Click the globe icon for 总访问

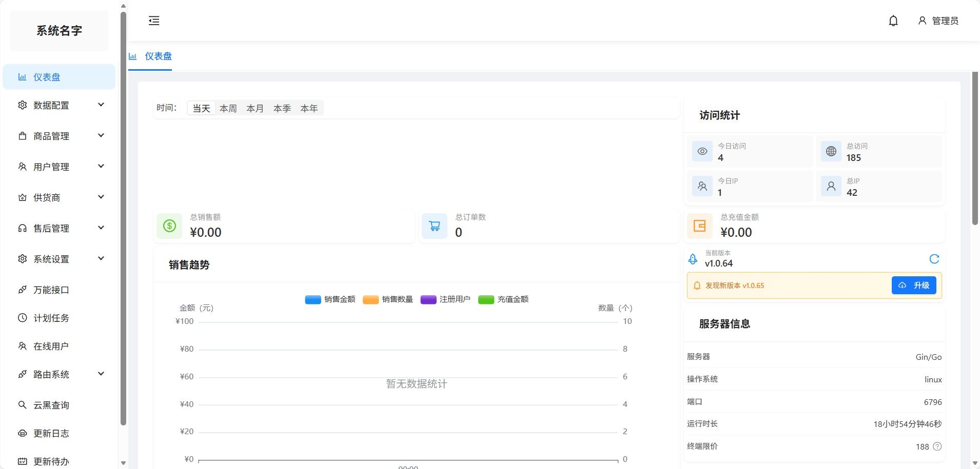[831, 151]
